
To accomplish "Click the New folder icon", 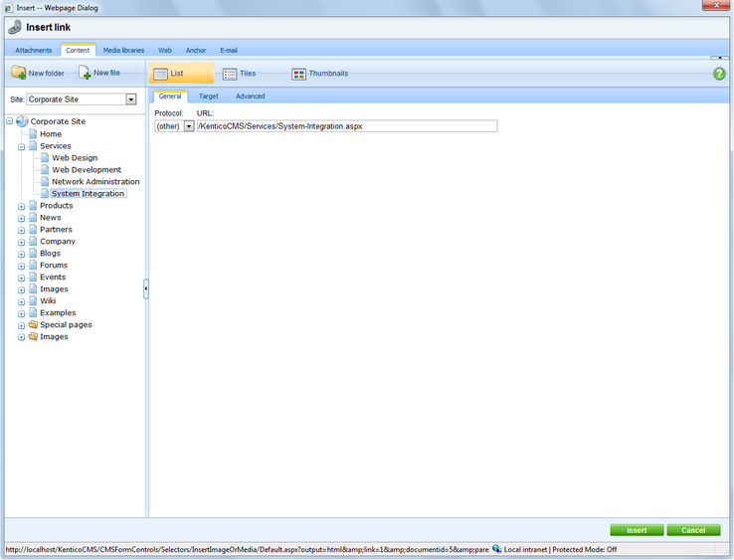I will (x=19, y=73).
